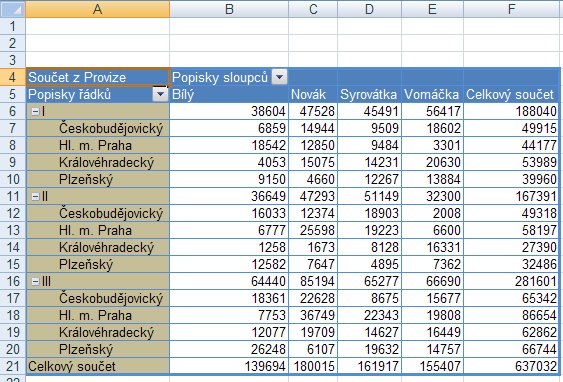This screenshot has width=563, height=382.
Task: Open the Popisky sloupců filter dropdown
Action: click(x=279, y=77)
